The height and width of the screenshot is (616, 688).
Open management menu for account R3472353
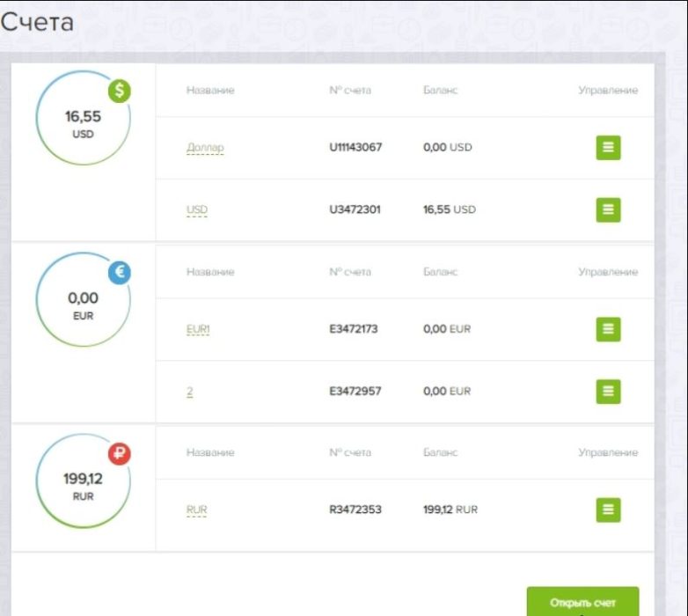[608, 510]
